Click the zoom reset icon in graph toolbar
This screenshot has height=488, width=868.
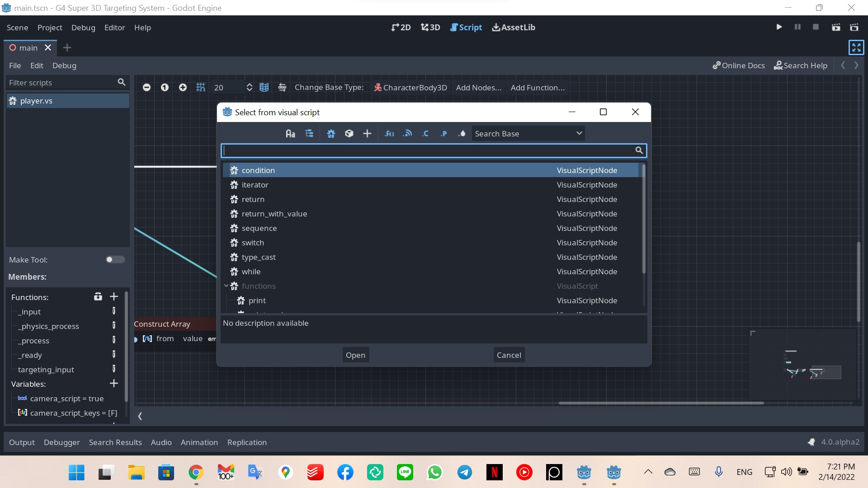click(x=165, y=87)
